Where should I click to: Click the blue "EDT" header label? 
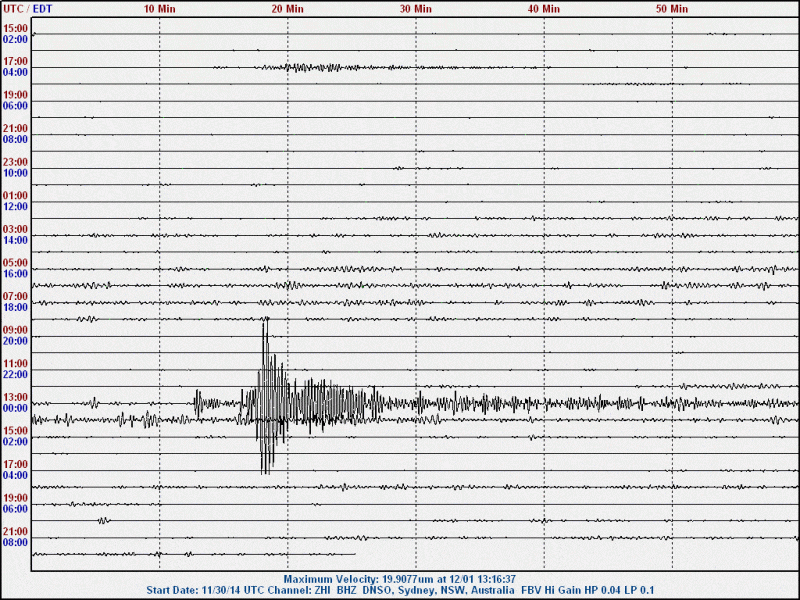[42, 9]
